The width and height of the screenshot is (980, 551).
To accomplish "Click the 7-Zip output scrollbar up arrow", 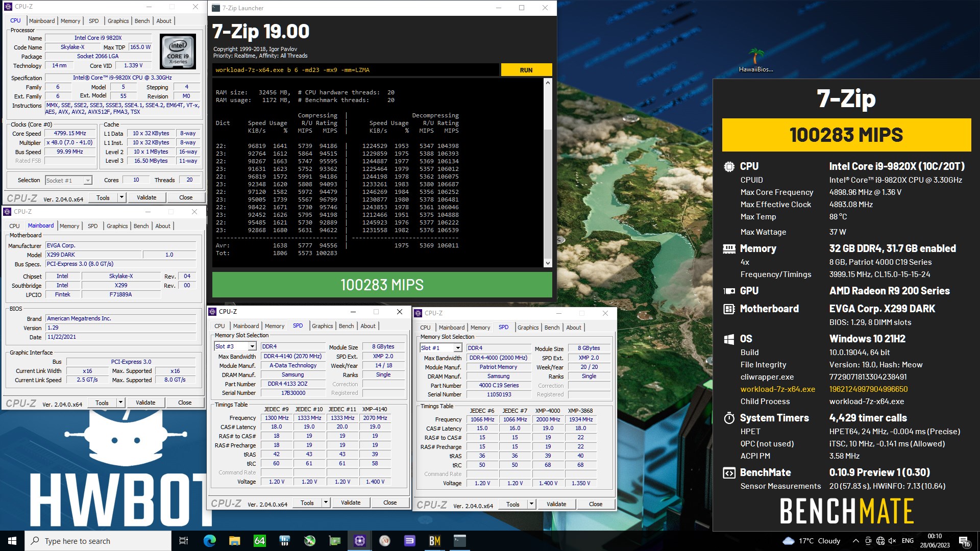I will tap(548, 82).
